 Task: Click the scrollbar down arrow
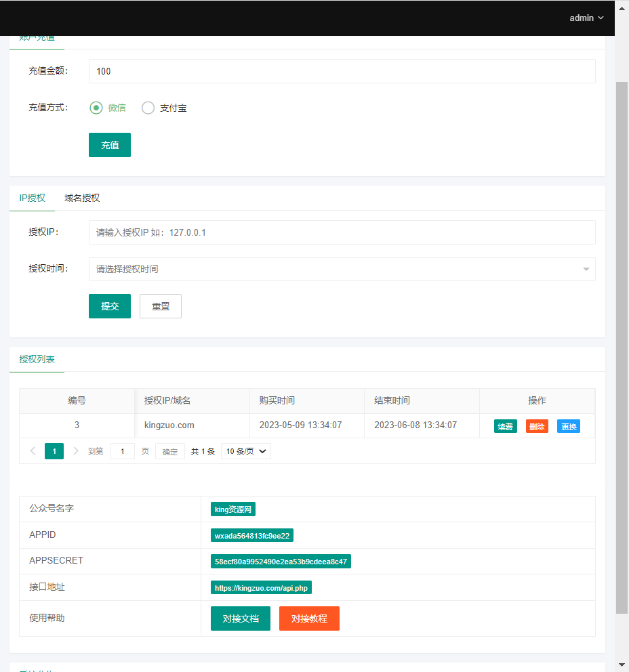pos(622,665)
